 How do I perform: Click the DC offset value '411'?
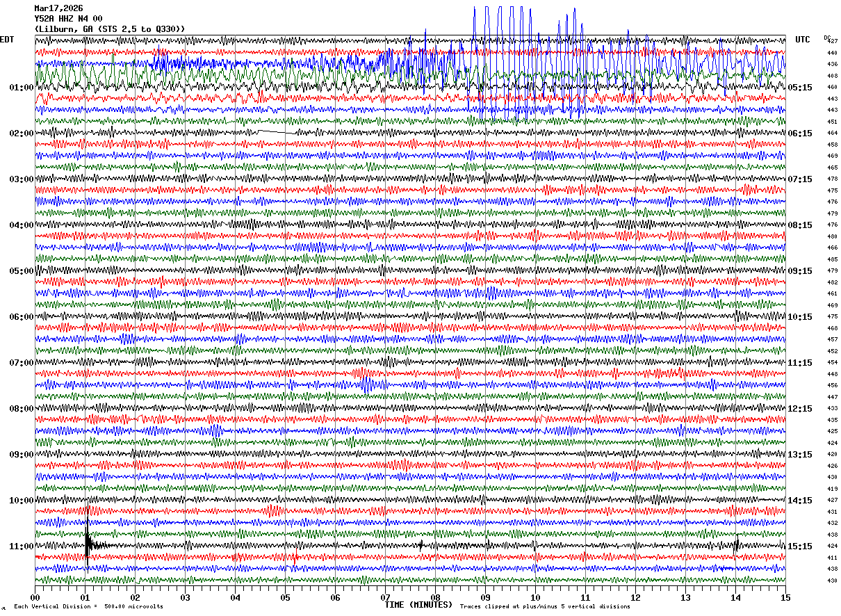point(832,558)
